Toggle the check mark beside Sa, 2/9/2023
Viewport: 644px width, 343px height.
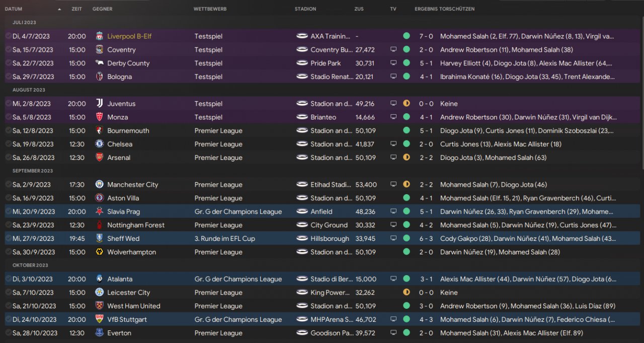coord(8,185)
